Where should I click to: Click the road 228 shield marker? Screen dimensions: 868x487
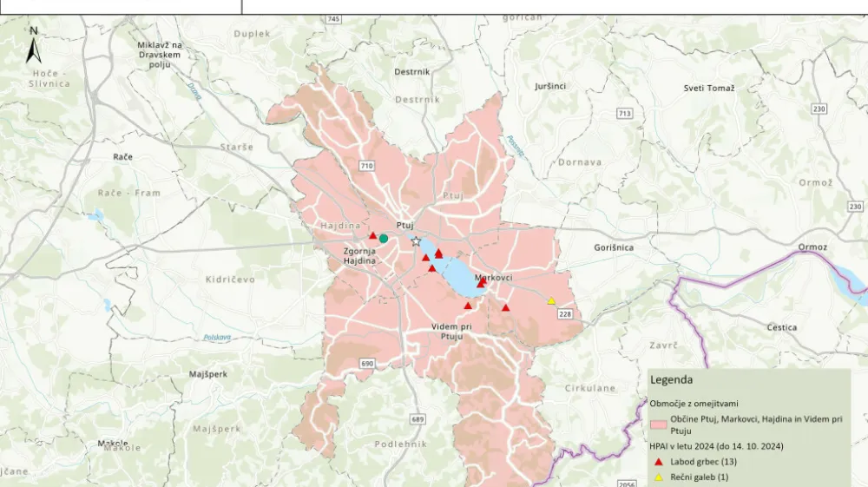click(x=565, y=313)
